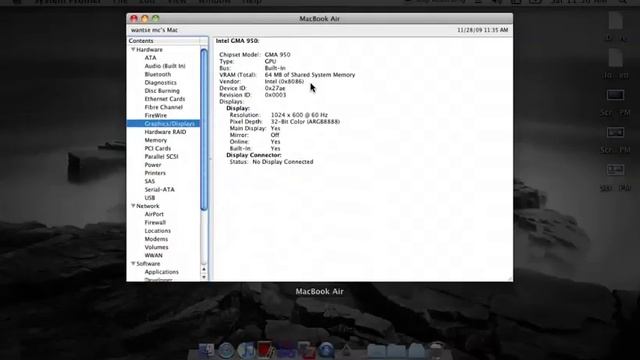Show USB device information
Image resolution: width=640 pixels, height=360 pixels.
(149, 198)
